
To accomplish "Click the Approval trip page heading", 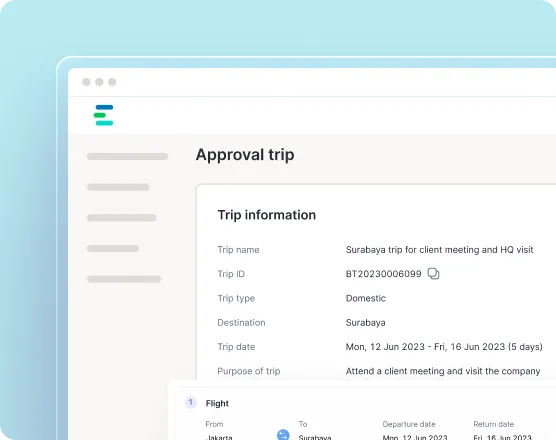I will (x=245, y=155).
